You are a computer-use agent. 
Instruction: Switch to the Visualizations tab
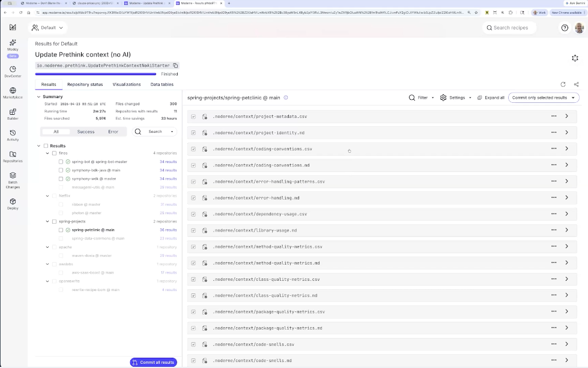[x=126, y=85]
